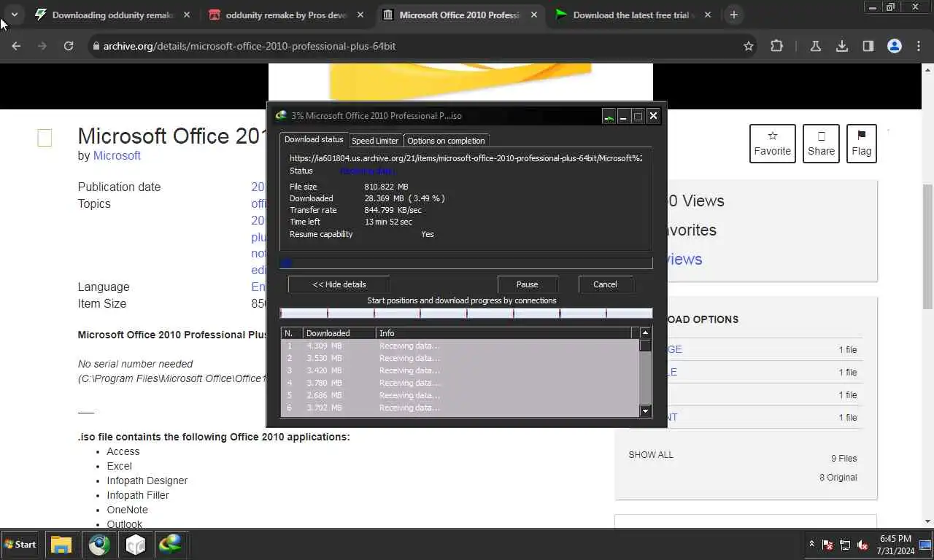View site information lock icon
The height and width of the screenshot is (560, 934).
pyautogui.click(x=95, y=46)
